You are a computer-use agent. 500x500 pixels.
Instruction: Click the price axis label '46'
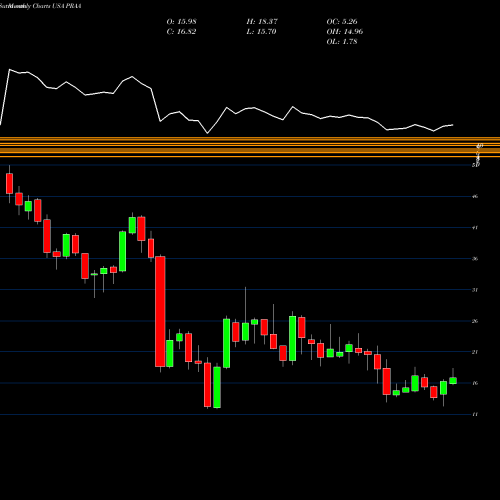tap(475, 196)
